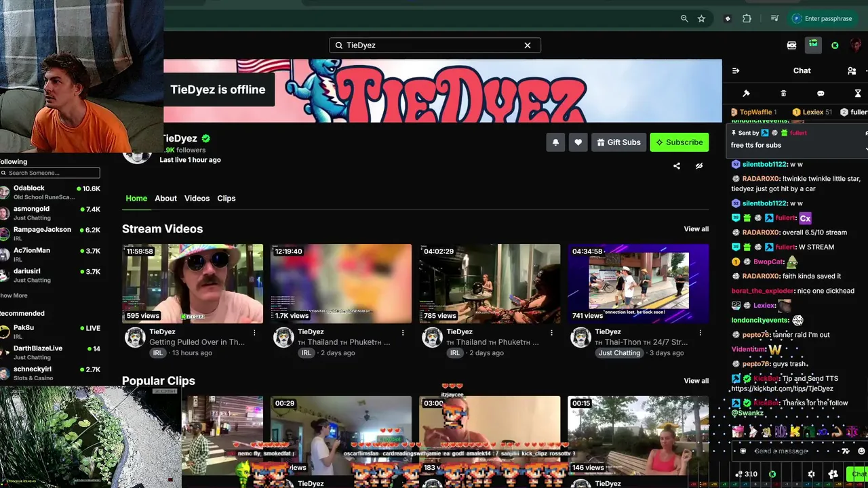
Task: Open the Clips tab
Action: pyautogui.click(x=226, y=199)
